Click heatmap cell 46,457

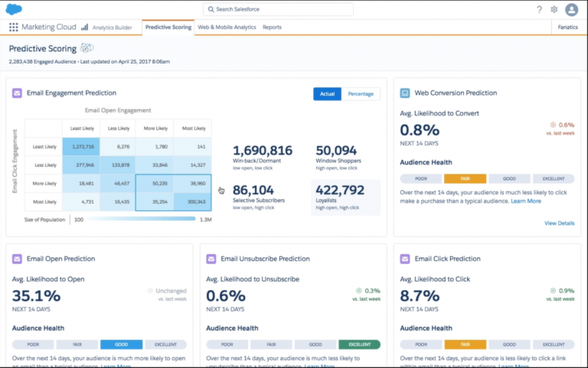[x=118, y=184]
